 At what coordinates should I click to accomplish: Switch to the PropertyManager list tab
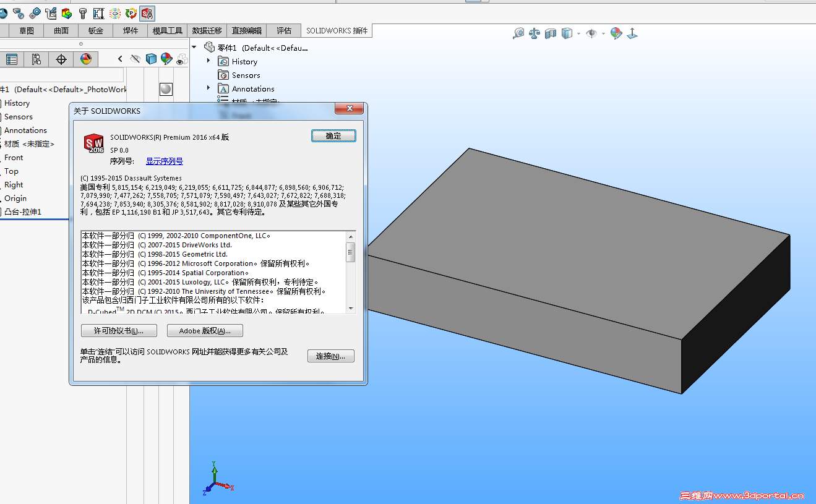[x=12, y=59]
